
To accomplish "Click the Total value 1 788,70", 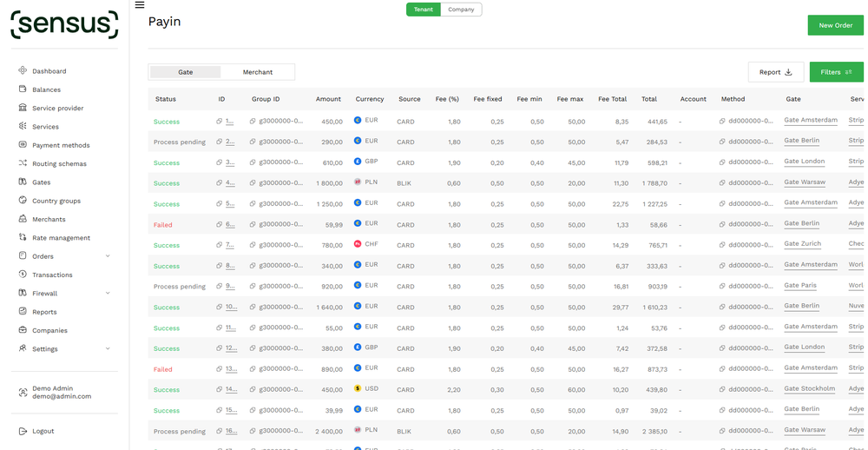I will click(x=654, y=183).
